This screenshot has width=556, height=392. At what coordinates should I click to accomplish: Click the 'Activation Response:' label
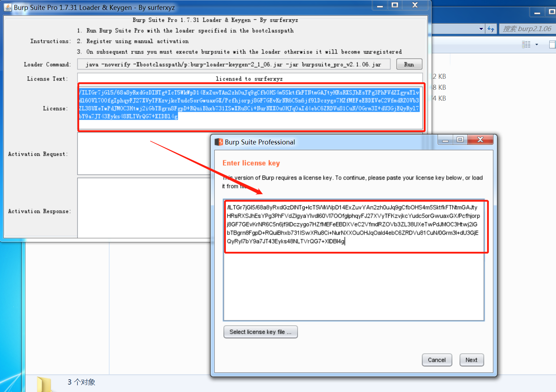[x=40, y=211]
